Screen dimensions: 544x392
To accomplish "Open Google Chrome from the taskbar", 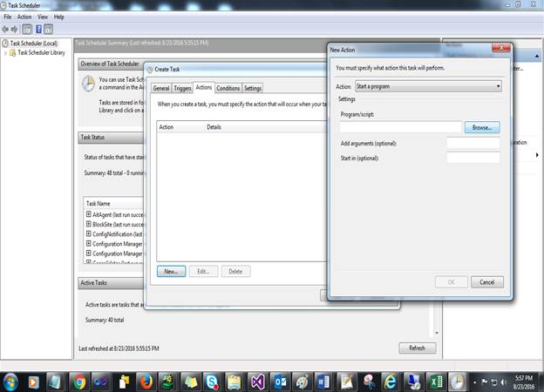I will [79, 382].
